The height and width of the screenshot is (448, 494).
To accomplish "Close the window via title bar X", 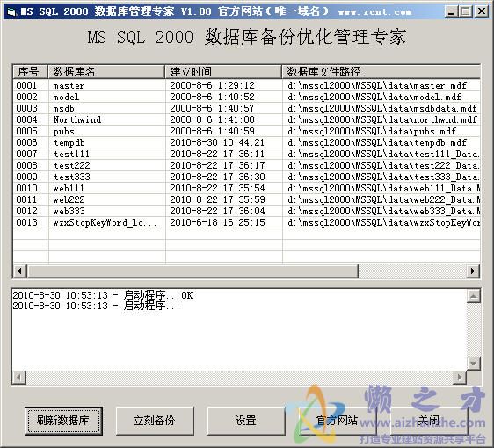I will point(482,12).
